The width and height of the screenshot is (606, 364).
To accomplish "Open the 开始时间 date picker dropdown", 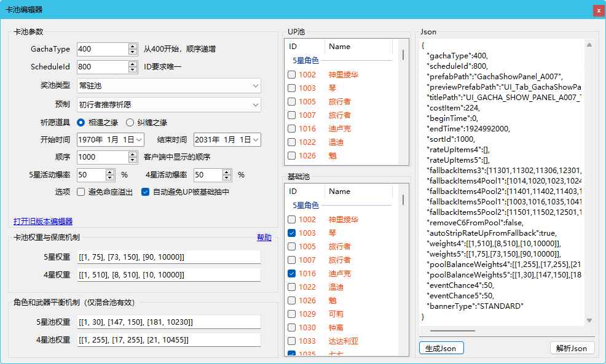I will 140,139.
